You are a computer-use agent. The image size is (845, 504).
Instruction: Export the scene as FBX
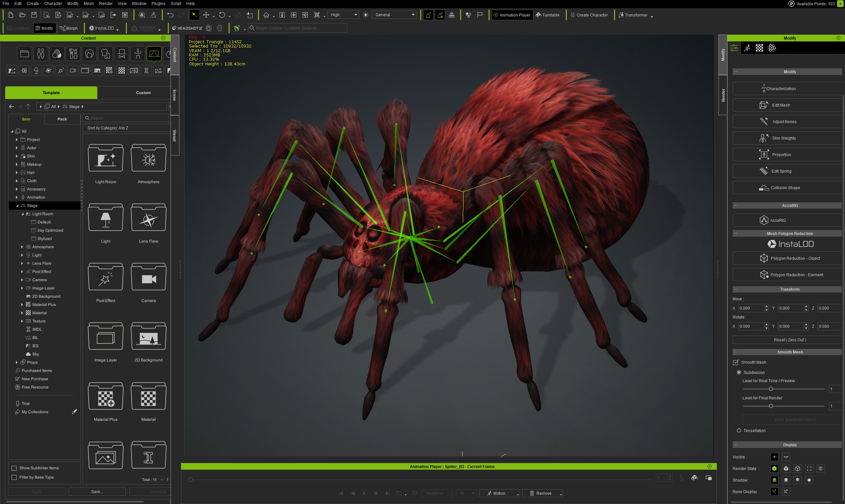(x=86, y=15)
